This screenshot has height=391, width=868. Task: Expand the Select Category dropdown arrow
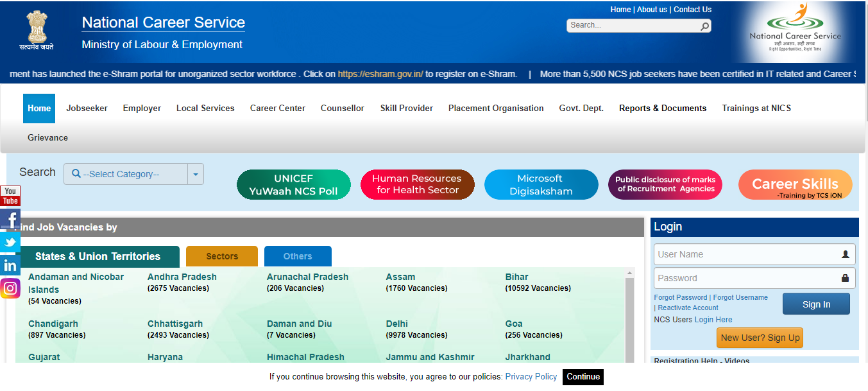[x=196, y=174]
